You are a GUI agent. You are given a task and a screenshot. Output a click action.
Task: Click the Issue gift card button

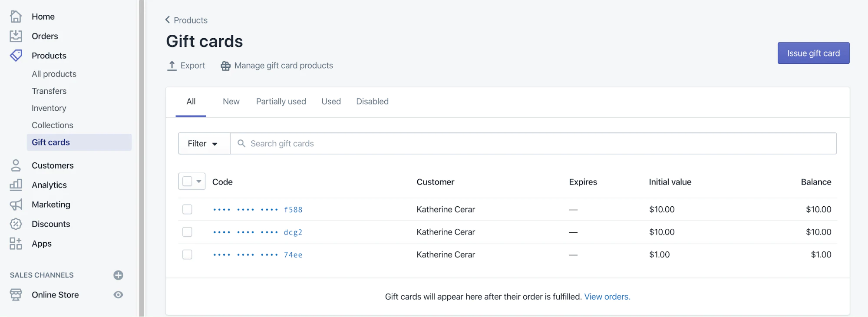(813, 53)
